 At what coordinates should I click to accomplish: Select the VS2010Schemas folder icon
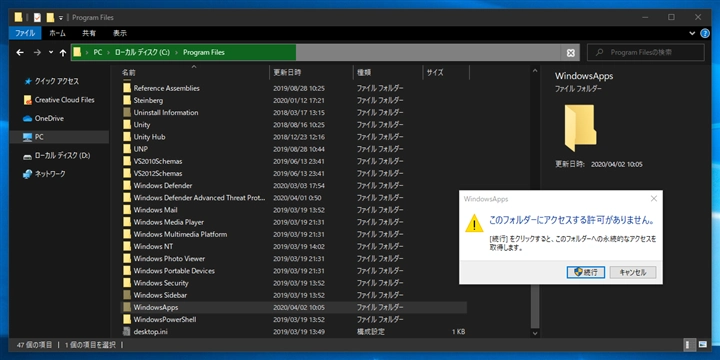pos(127,161)
